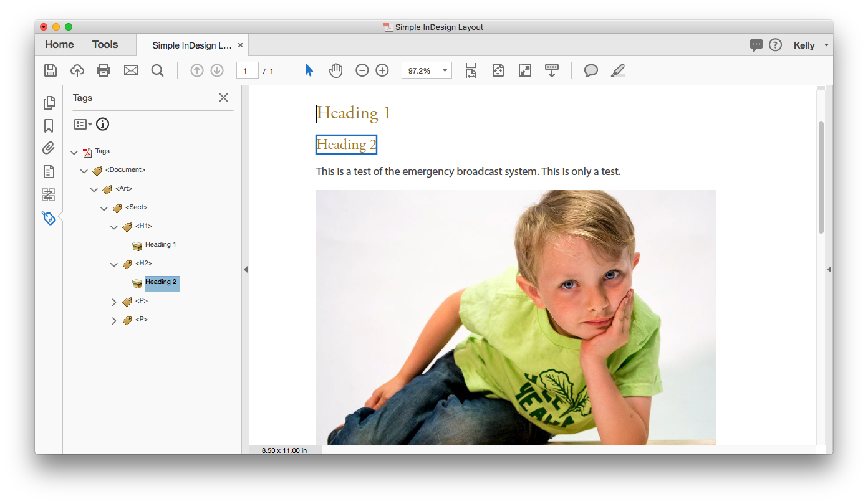Open the Find text magnifier tool
Screen dimensions: 868x504
158,70
